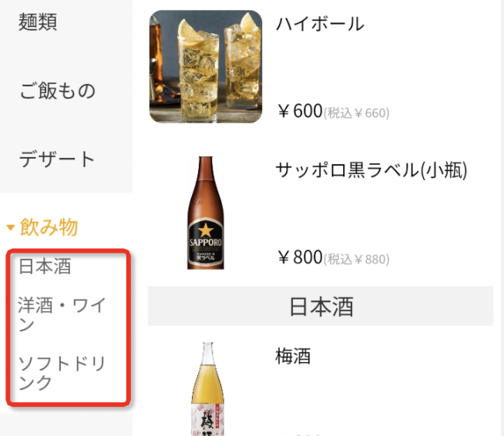The width and height of the screenshot is (504, 436).
Task: Click the 日本酒 section header bar
Action: pos(321,306)
